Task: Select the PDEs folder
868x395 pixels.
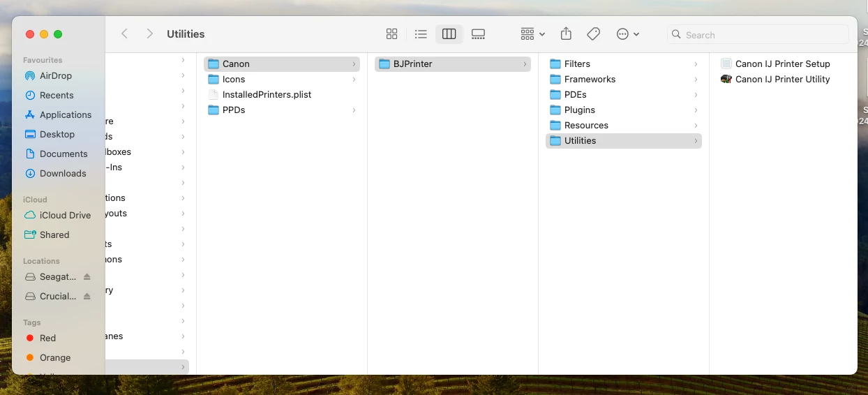Action: pos(624,94)
